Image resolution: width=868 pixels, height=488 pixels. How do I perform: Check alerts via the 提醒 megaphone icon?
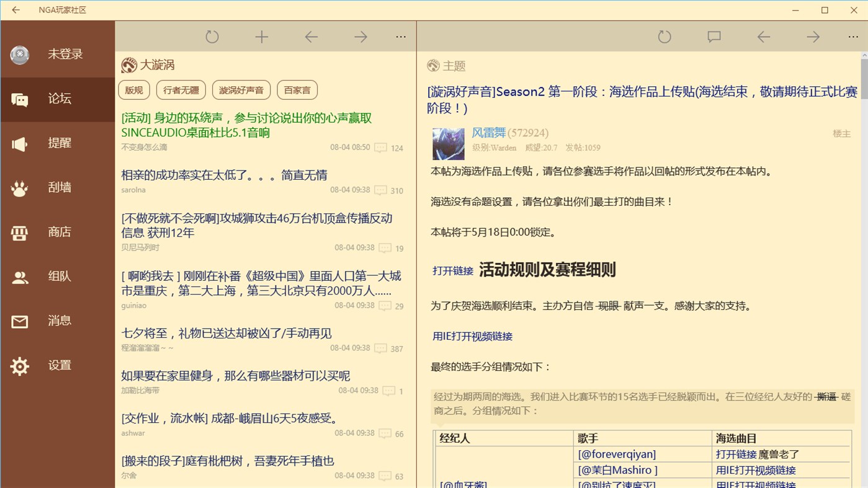click(58, 143)
